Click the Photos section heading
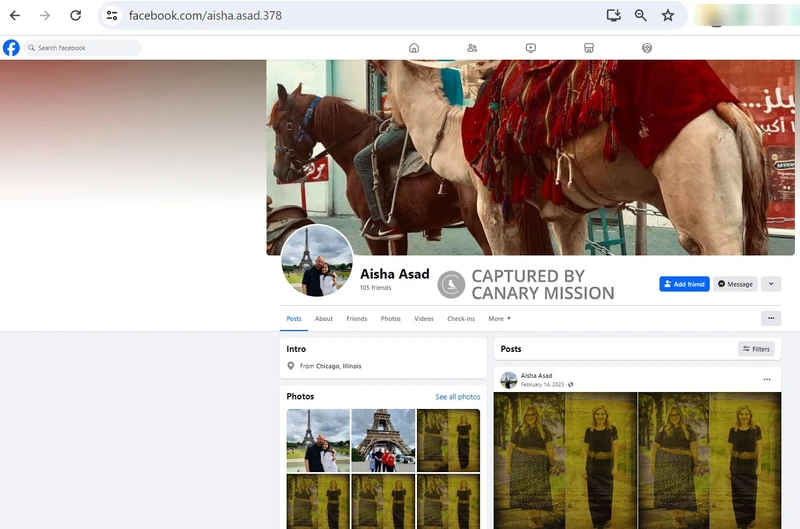The width and height of the screenshot is (800, 529). tap(300, 396)
